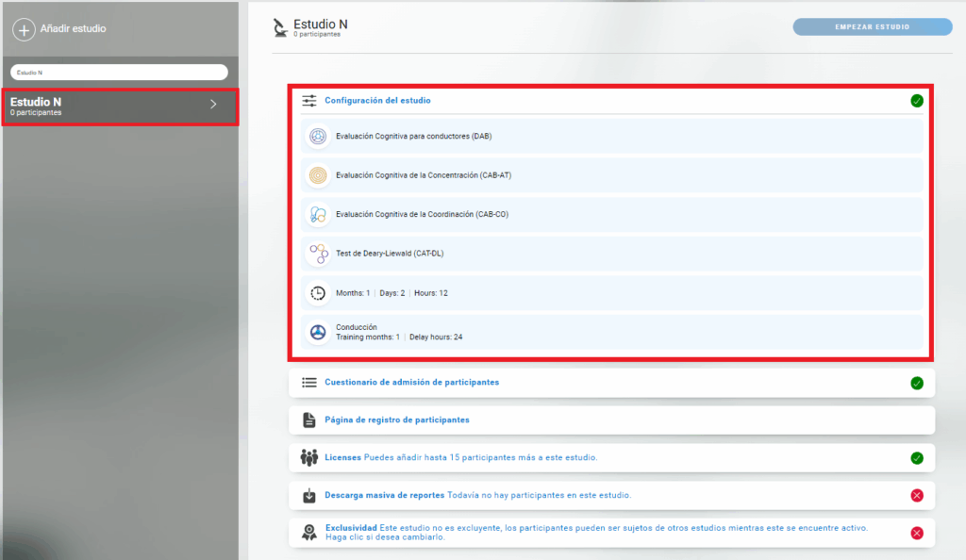The height and width of the screenshot is (560, 966).
Task: Click the green check on Configuración del estudio
Action: (x=917, y=101)
